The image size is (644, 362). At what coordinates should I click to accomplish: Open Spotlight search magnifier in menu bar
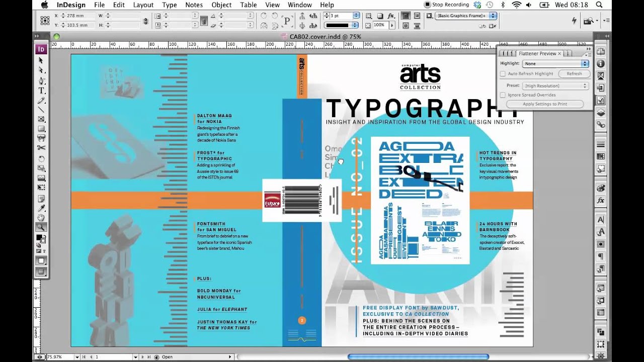click(x=599, y=5)
